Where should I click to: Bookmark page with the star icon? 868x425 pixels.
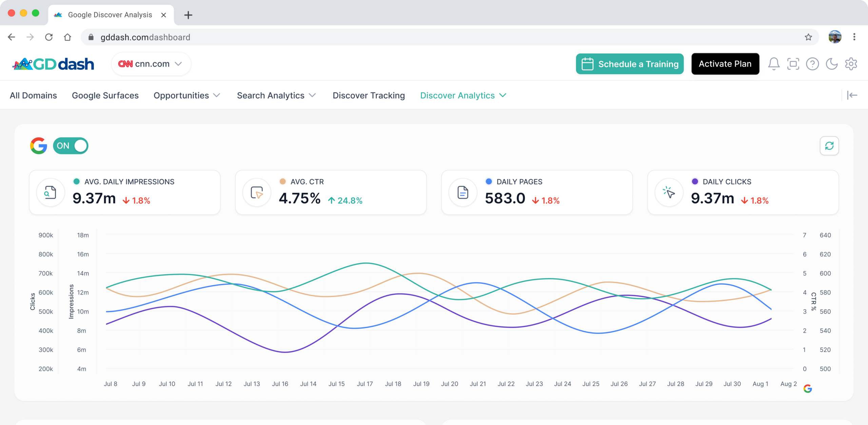808,37
